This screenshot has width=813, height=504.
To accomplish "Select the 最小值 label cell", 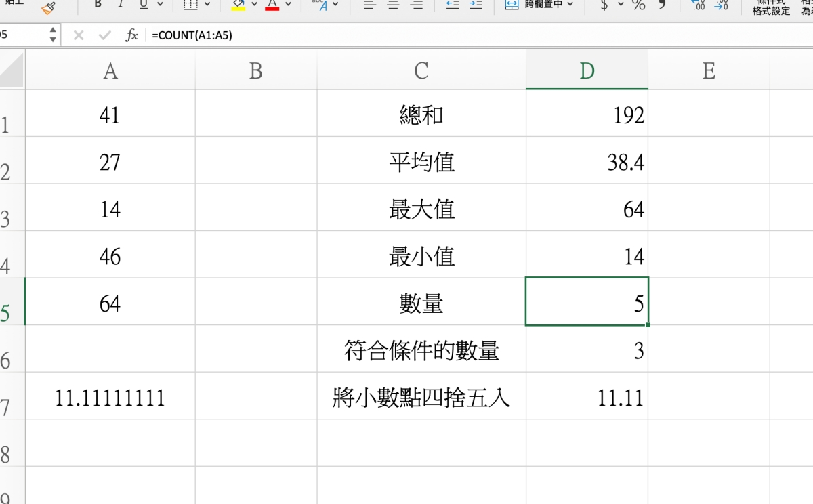I will [x=421, y=255].
